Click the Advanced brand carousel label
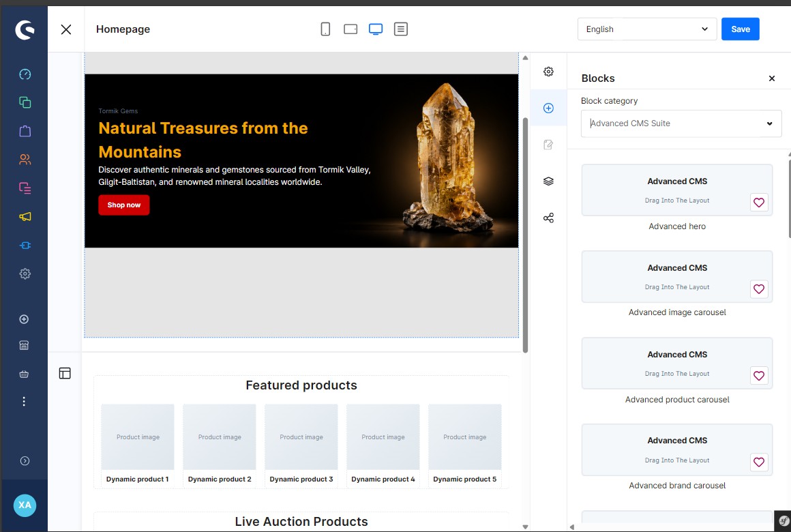Image resolution: width=791 pixels, height=532 pixels. click(677, 486)
